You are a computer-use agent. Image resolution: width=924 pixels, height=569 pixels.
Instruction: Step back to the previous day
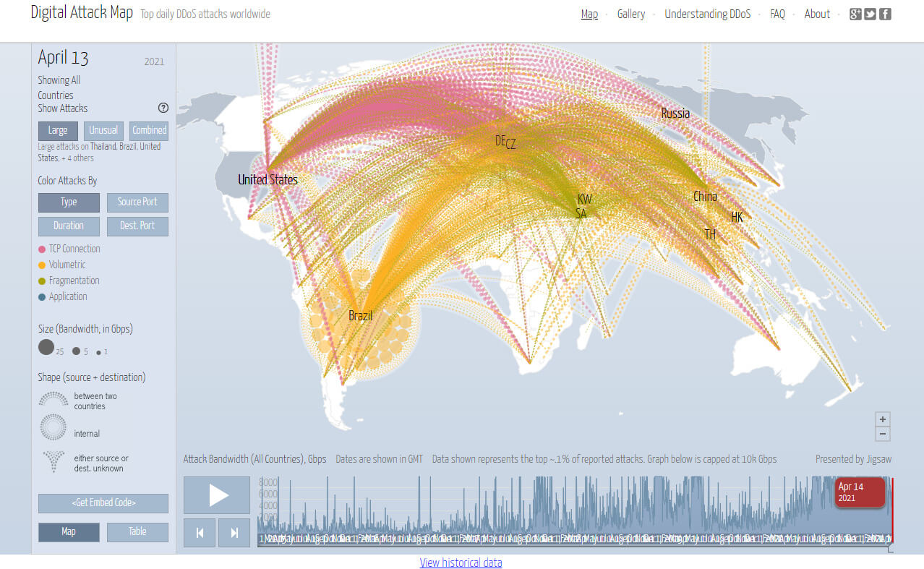pos(200,533)
